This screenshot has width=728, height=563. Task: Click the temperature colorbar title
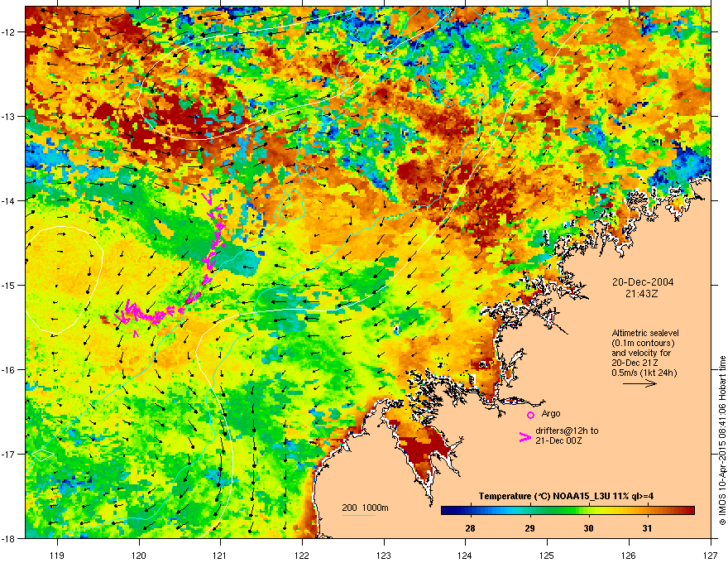click(x=566, y=496)
